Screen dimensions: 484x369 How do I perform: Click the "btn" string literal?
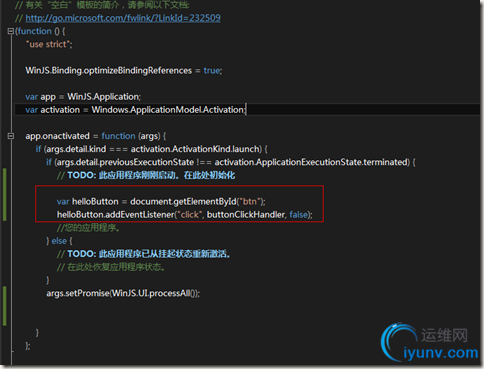pyautogui.click(x=249, y=202)
